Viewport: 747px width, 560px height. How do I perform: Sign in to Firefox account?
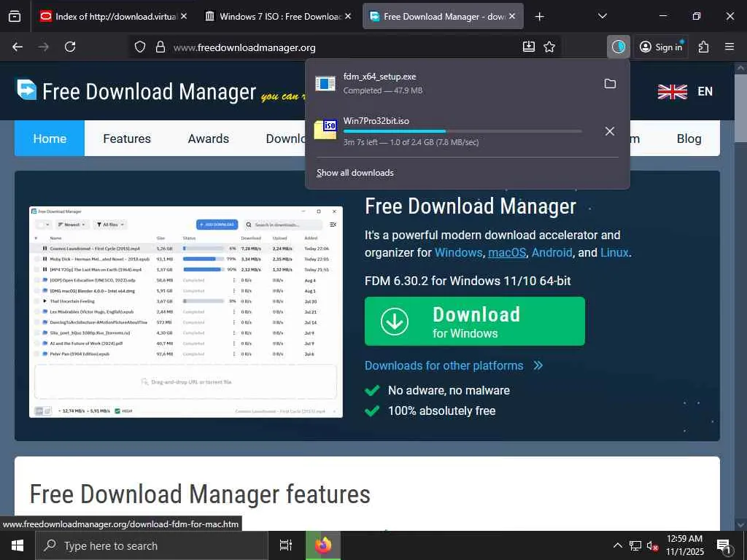pyautogui.click(x=661, y=47)
